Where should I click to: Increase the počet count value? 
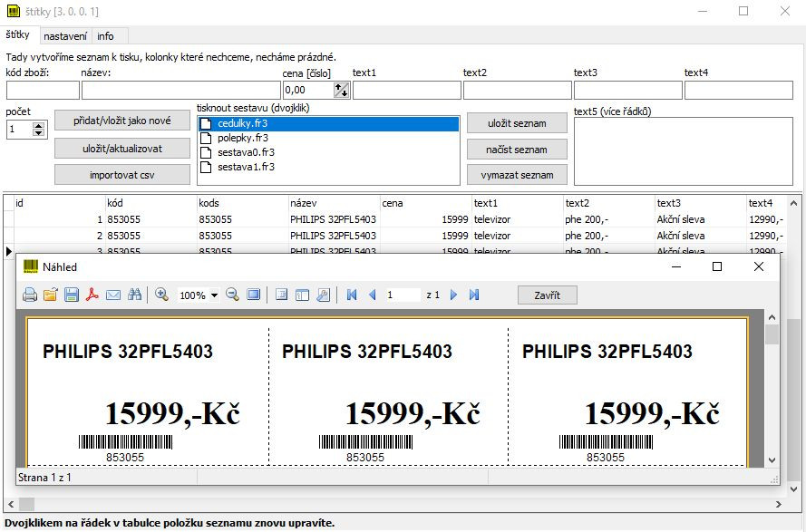[x=39, y=126]
